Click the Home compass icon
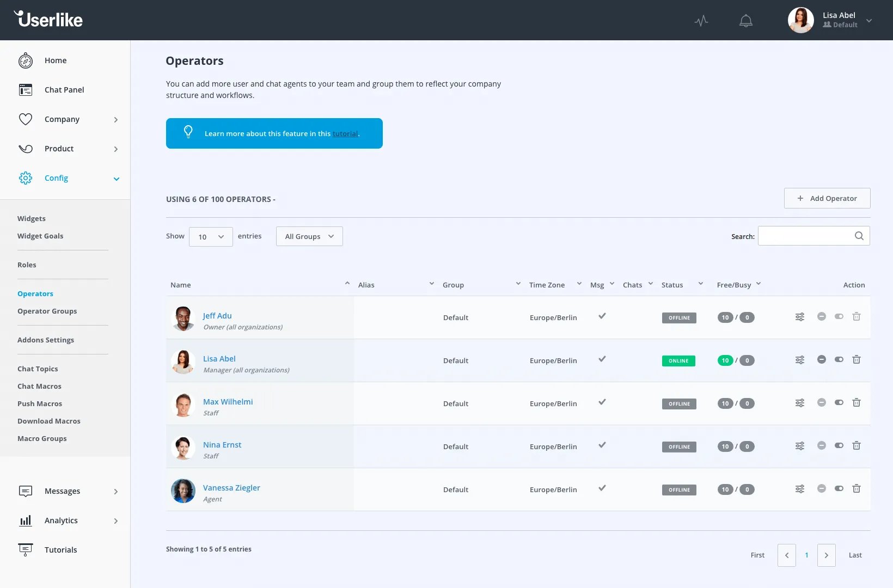Image resolution: width=893 pixels, height=588 pixels. tap(25, 60)
